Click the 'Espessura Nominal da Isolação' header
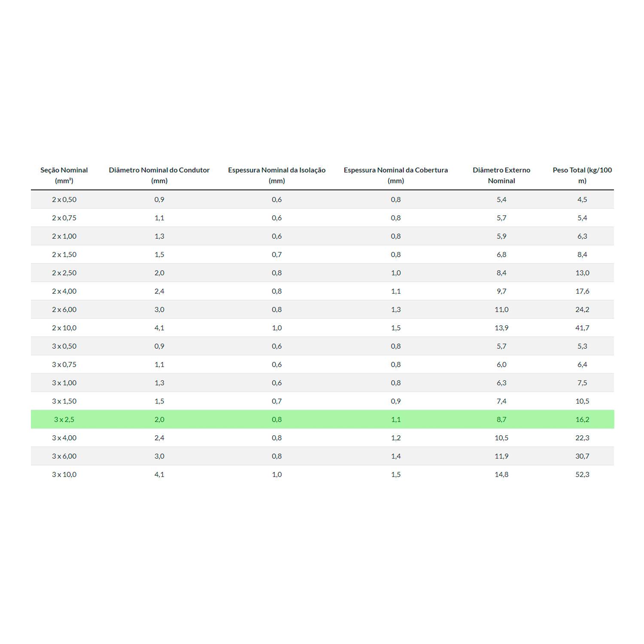 (x=276, y=175)
